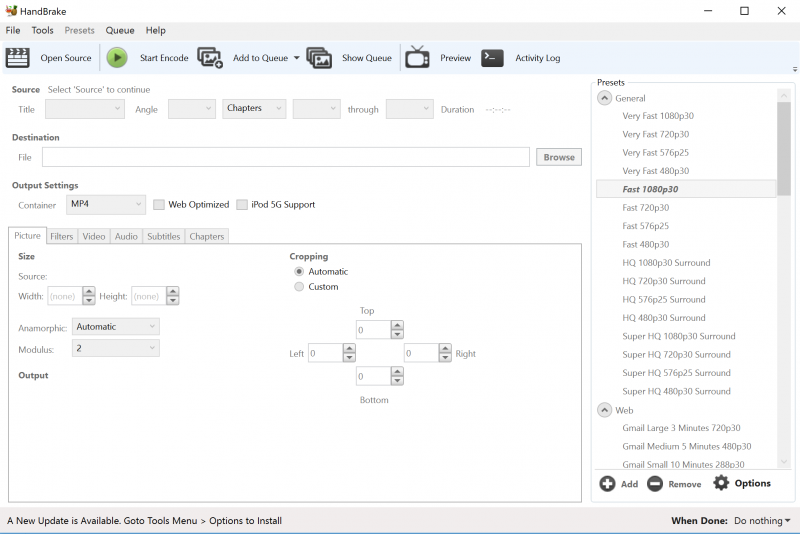Switch to the Subtitles tab
The image size is (800, 534).
point(164,236)
